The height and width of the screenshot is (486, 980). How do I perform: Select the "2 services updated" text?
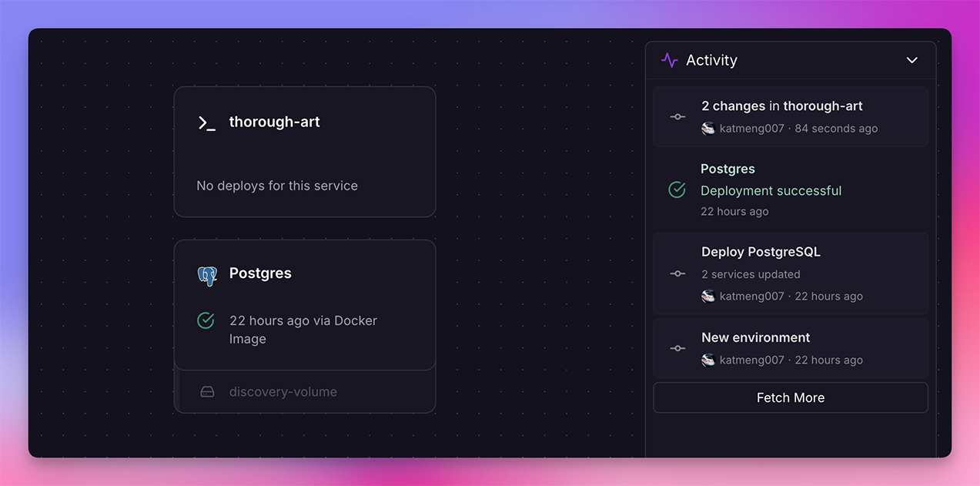751,274
